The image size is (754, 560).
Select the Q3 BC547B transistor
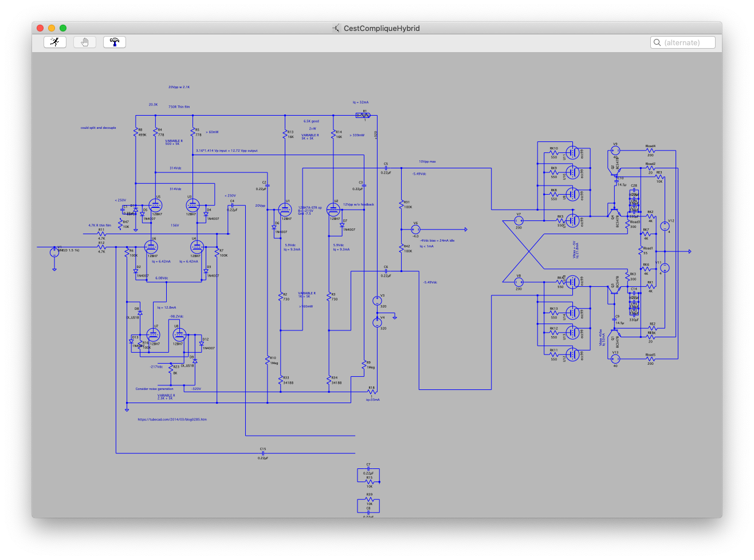(x=614, y=290)
